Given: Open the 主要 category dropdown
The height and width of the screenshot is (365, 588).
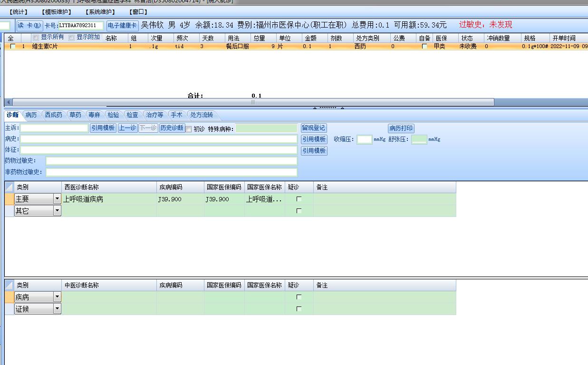Looking at the screenshot, I should click(x=58, y=199).
